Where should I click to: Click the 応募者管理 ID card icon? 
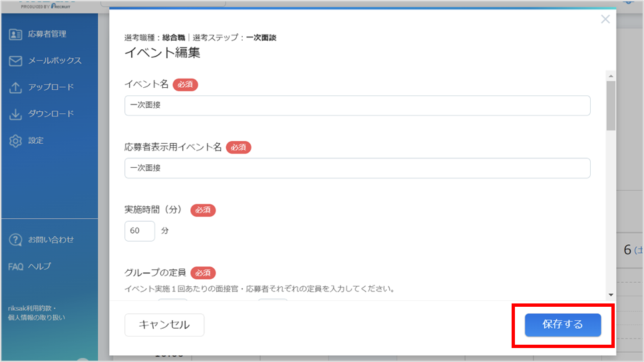tap(15, 34)
